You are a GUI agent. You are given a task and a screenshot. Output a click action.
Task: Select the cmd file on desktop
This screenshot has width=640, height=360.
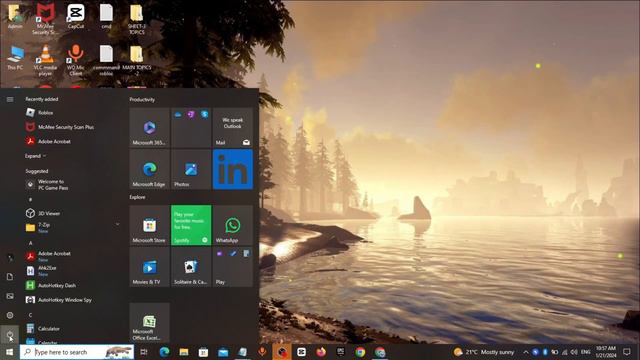coord(106,16)
